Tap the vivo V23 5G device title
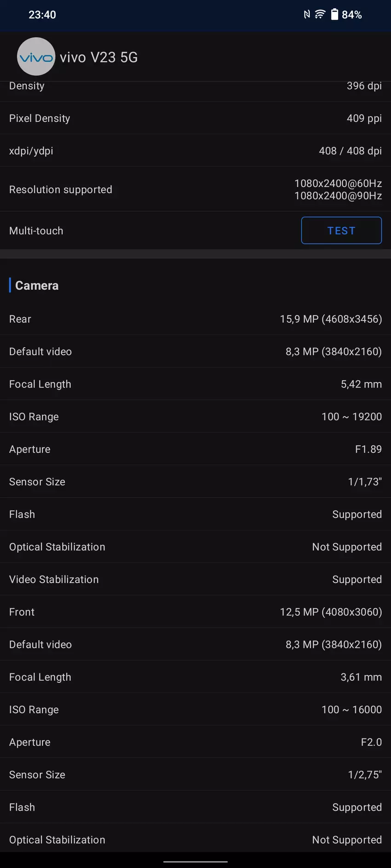 pos(98,57)
